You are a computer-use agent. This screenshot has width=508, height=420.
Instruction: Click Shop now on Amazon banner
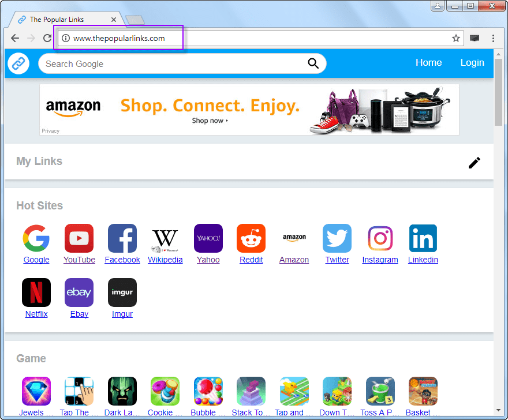(x=210, y=121)
